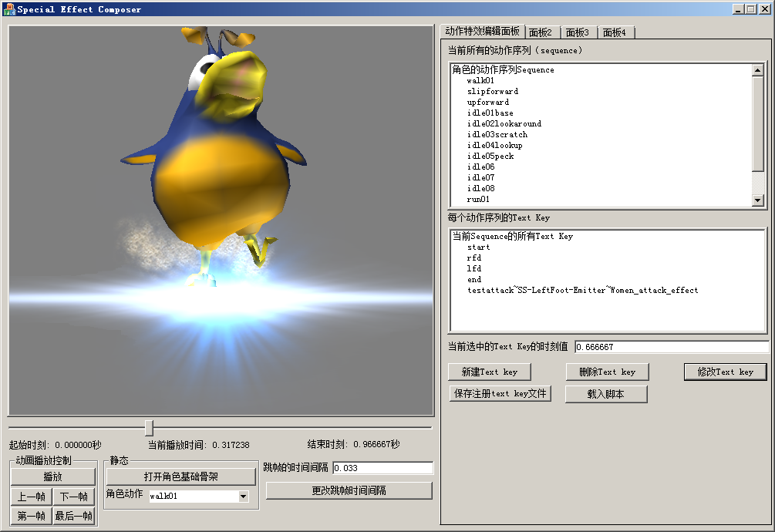Click the 修改Text key button
This screenshot has width=775, height=532.
pyautogui.click(x=725, y=372)
